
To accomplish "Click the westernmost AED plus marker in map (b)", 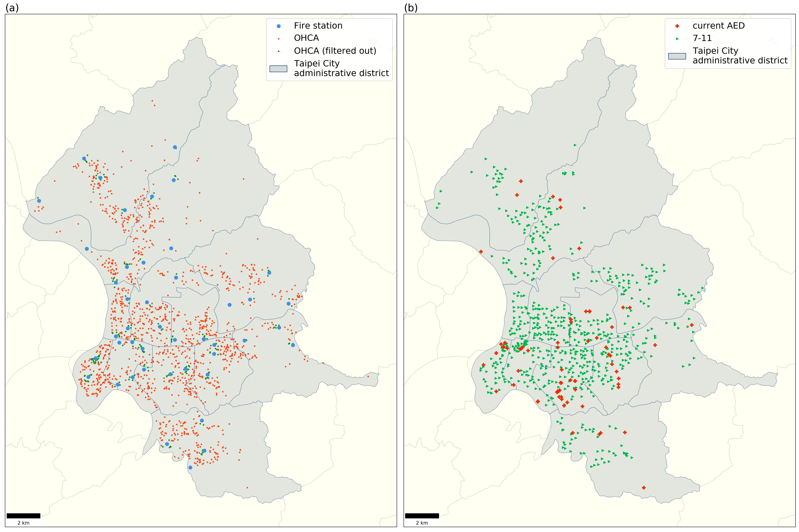I will pos(481,252).
